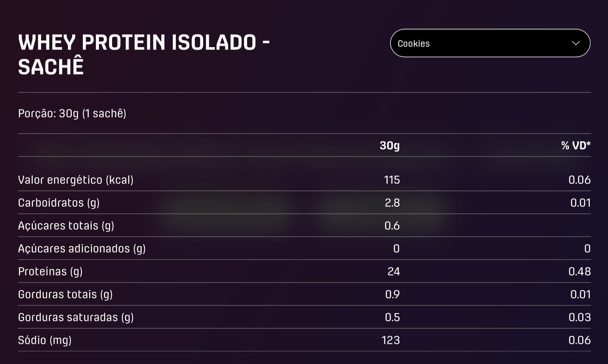The height and width of the screenshot is (364, 608).
Task: Click the Gorduras saturadas (g) label
Action: pos(76,317)
